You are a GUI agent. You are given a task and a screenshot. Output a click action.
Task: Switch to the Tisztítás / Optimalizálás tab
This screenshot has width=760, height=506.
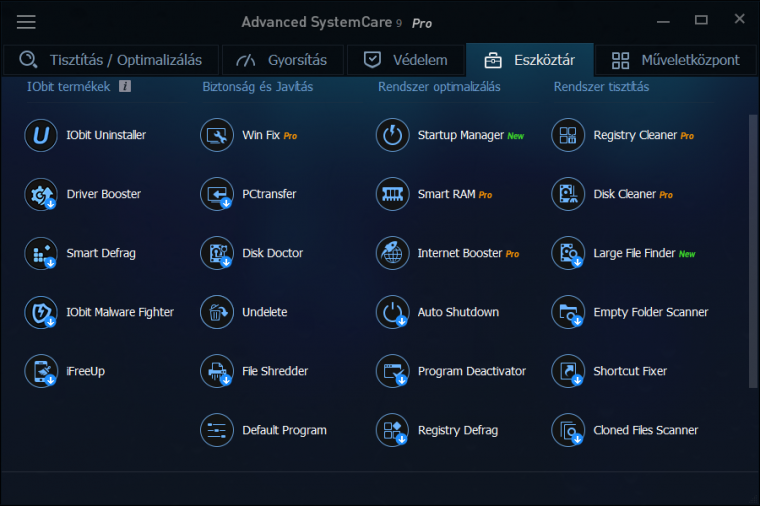coord(111,60)
